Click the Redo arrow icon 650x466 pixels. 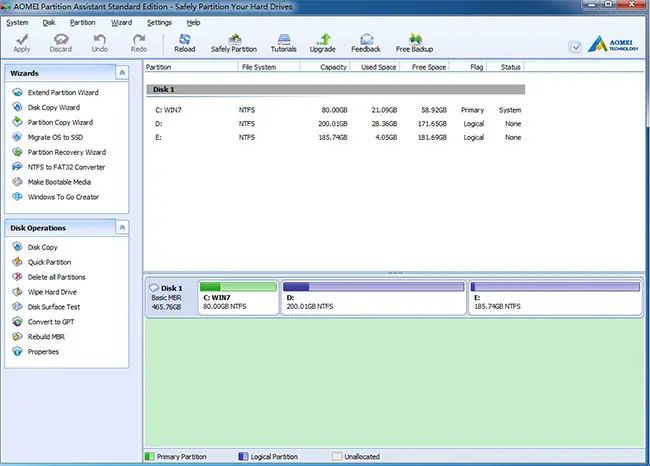point(139,39)
